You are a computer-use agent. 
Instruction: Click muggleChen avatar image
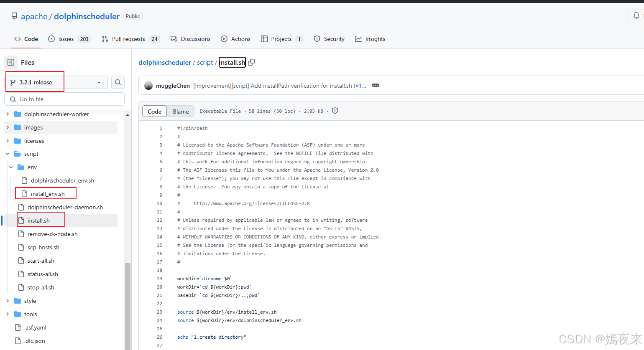click(148, 86)
